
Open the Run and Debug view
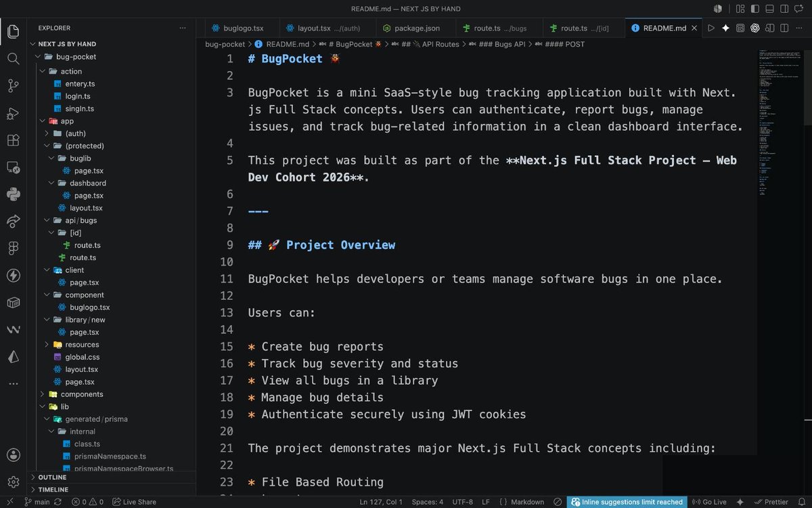click(x=13, y=113)
